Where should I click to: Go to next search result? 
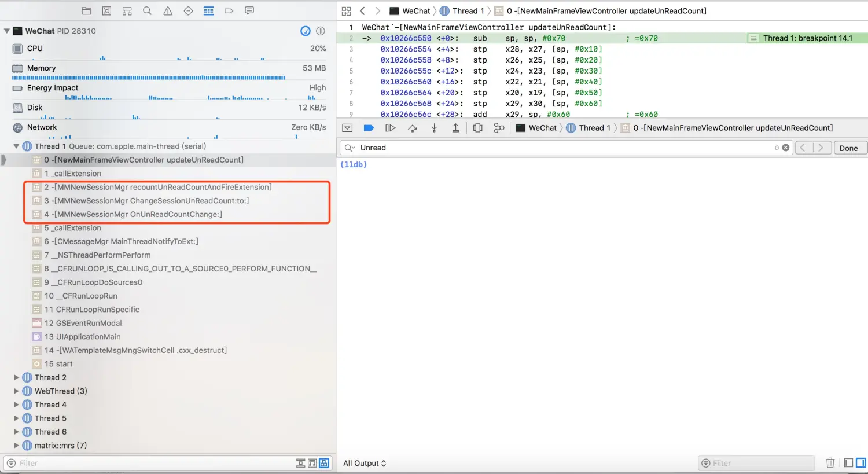tap(822, 148)
